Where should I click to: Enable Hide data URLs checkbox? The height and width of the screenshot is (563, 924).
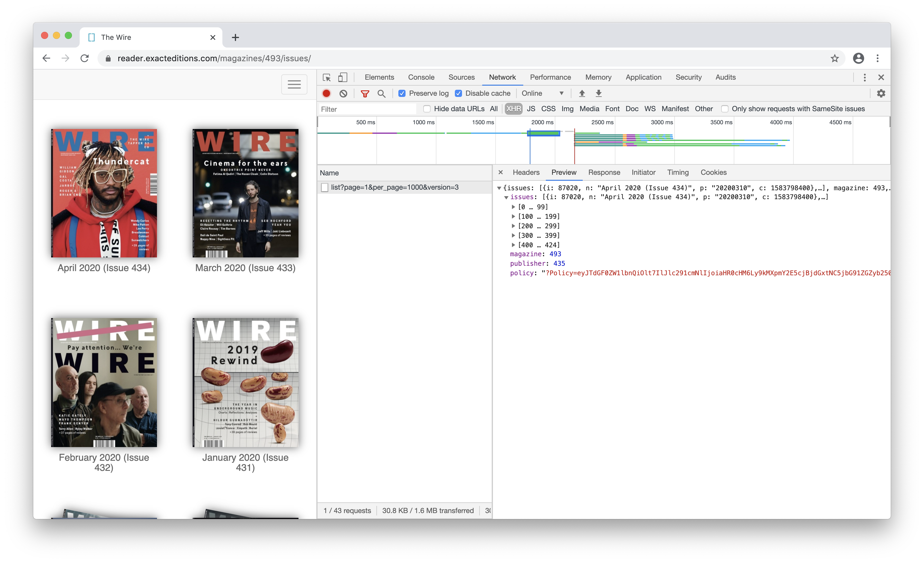pos(427,109)
